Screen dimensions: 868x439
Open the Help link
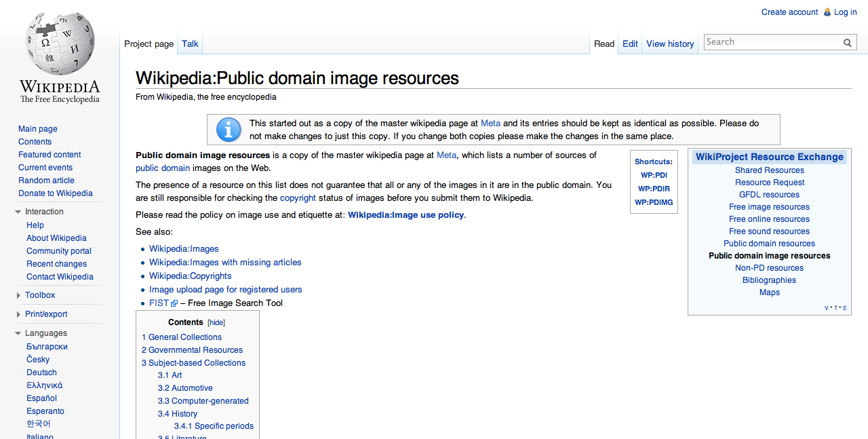35,225
